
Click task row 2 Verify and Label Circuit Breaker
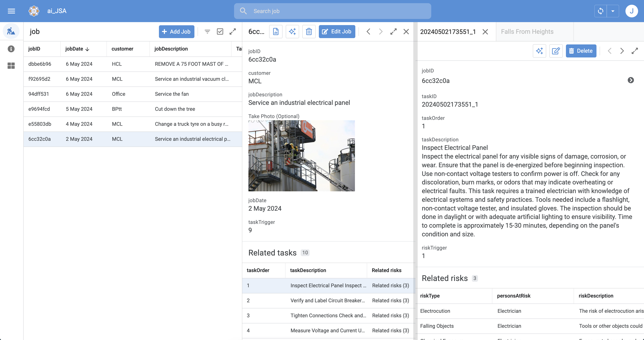pyautogui.click(x=328, y=300)
